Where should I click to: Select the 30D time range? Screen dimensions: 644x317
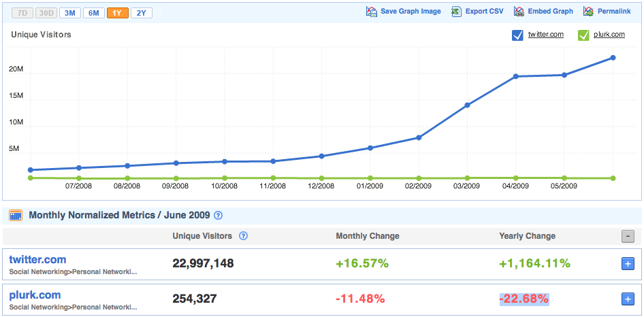(46, 13)
